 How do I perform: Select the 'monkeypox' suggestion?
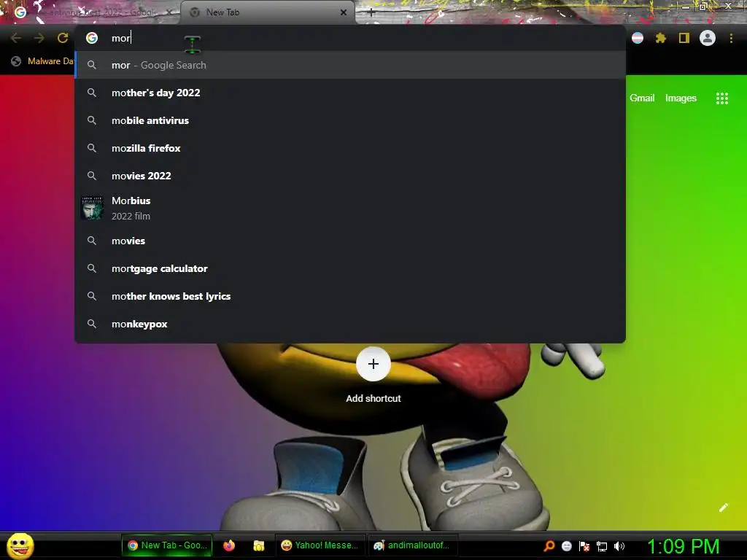pos(350,324)
